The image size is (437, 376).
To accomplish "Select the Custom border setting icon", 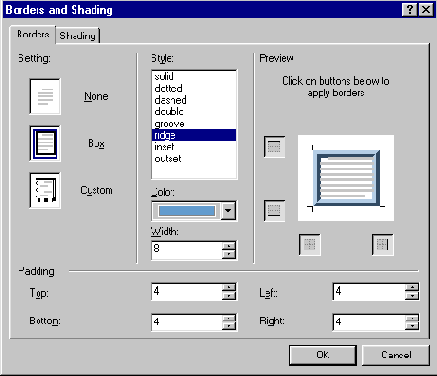I will click(45, 190).
